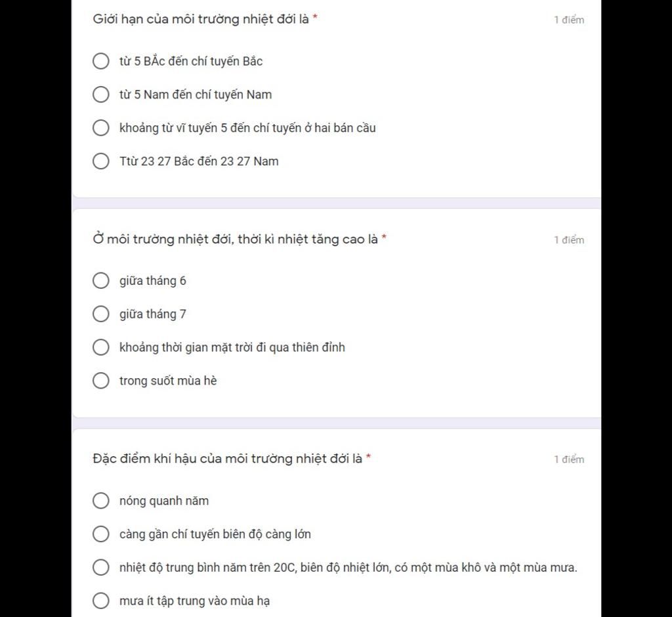
Task: Click '1 điểm' label of second question
Action: [x=569, y=240]
